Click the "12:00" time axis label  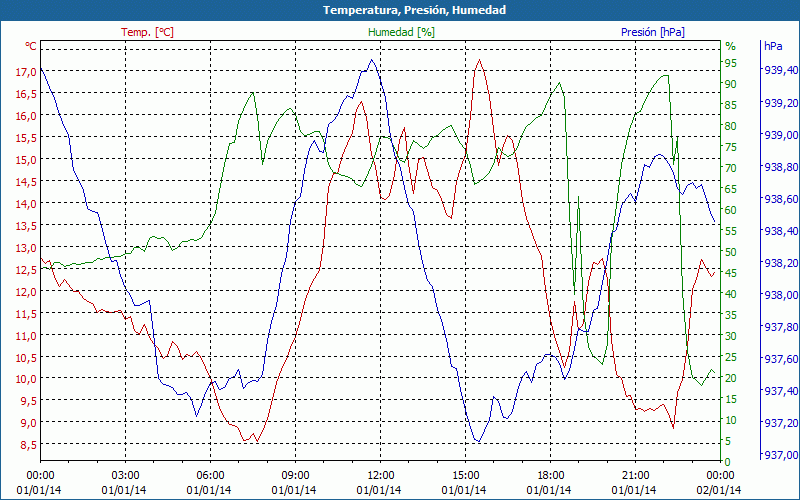380,476
